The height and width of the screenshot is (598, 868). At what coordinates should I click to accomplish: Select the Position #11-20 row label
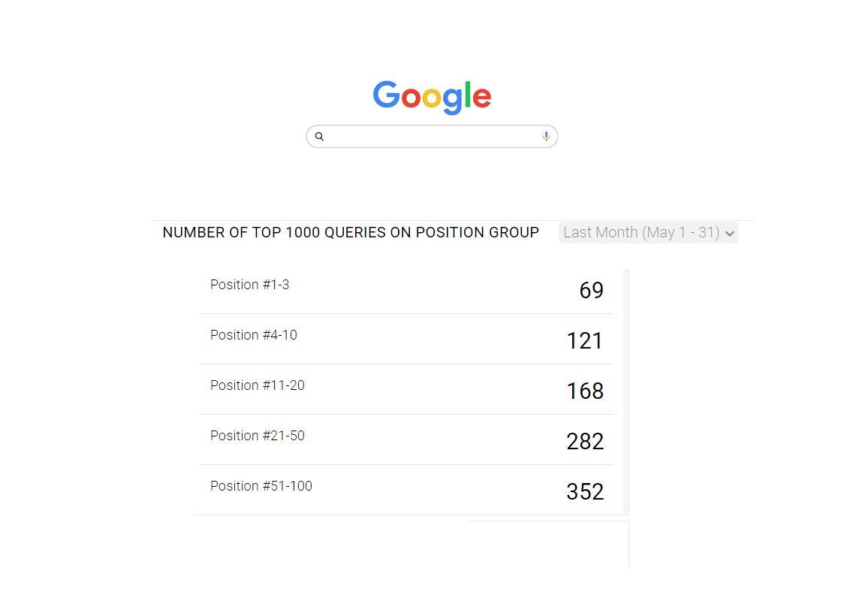point(257,385)
